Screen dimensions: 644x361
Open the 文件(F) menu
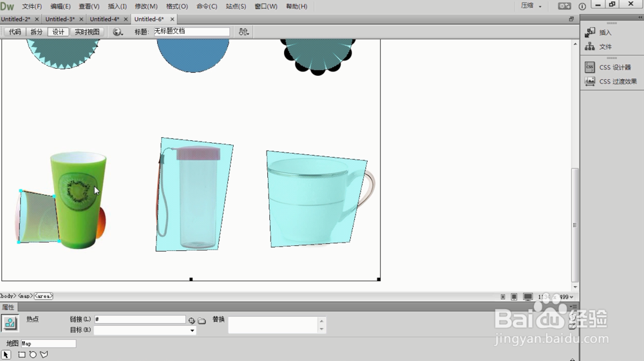[x=32, y=6]
